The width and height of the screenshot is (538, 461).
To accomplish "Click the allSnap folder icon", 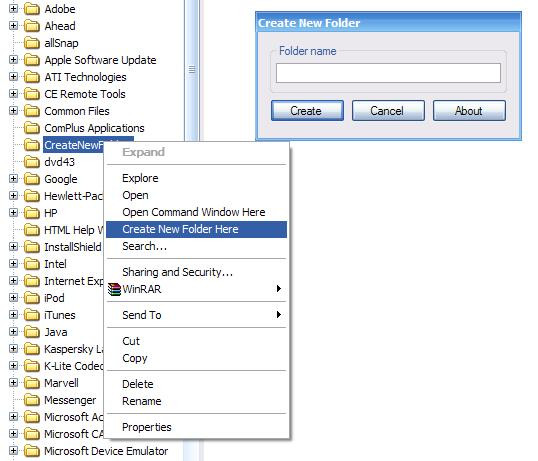I will click(32, 43).
